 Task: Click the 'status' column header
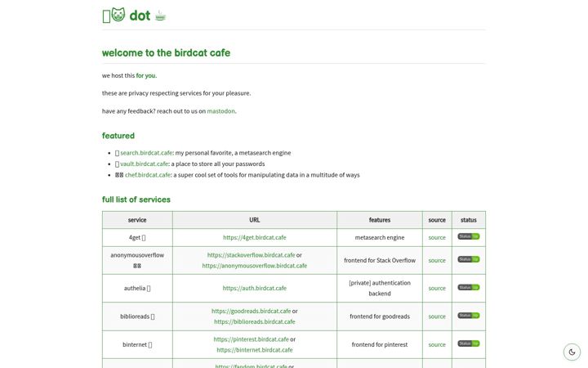click(469, 220)
